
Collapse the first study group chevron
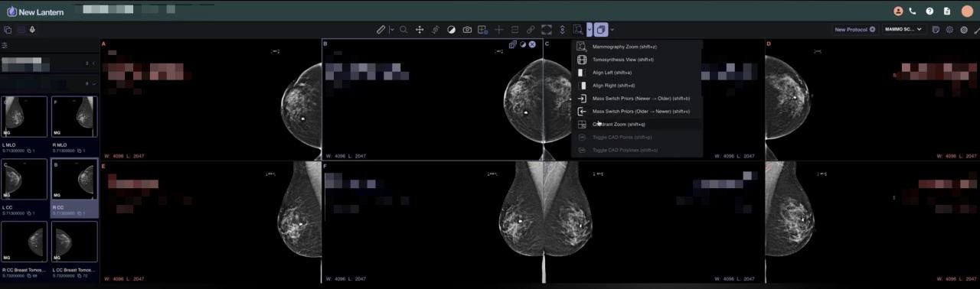point(93,63)
